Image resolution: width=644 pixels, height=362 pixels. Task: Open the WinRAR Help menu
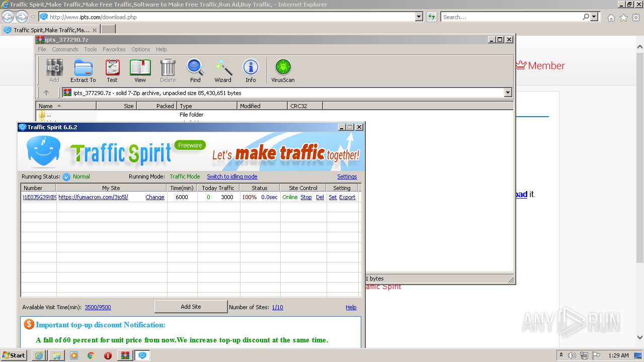click(161, 49)
